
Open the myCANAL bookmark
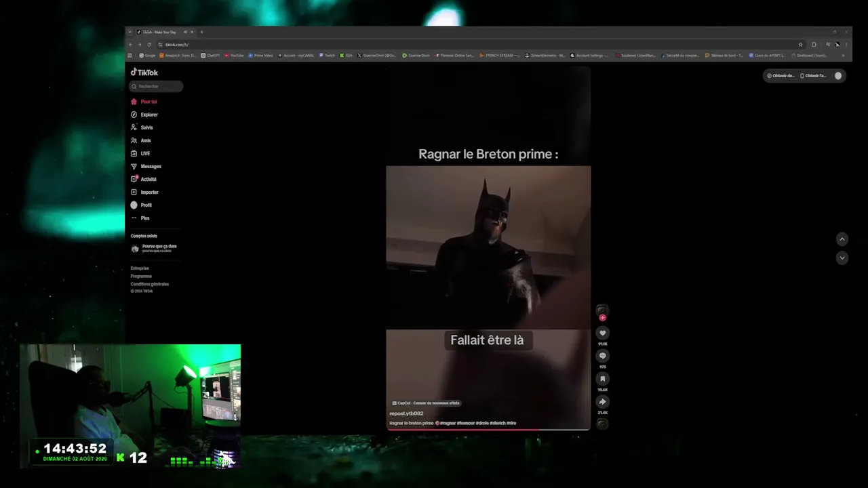[296, 56]
